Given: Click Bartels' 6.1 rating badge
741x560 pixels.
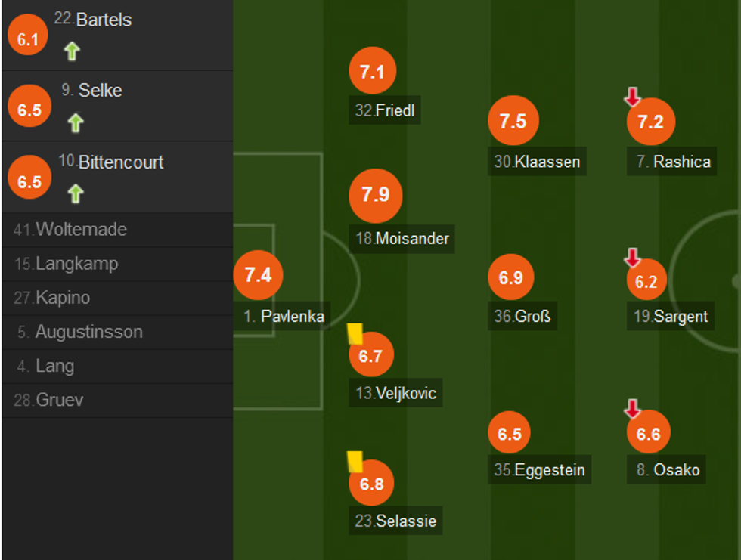Looking at the screenshot, I should tap(28, 39).
